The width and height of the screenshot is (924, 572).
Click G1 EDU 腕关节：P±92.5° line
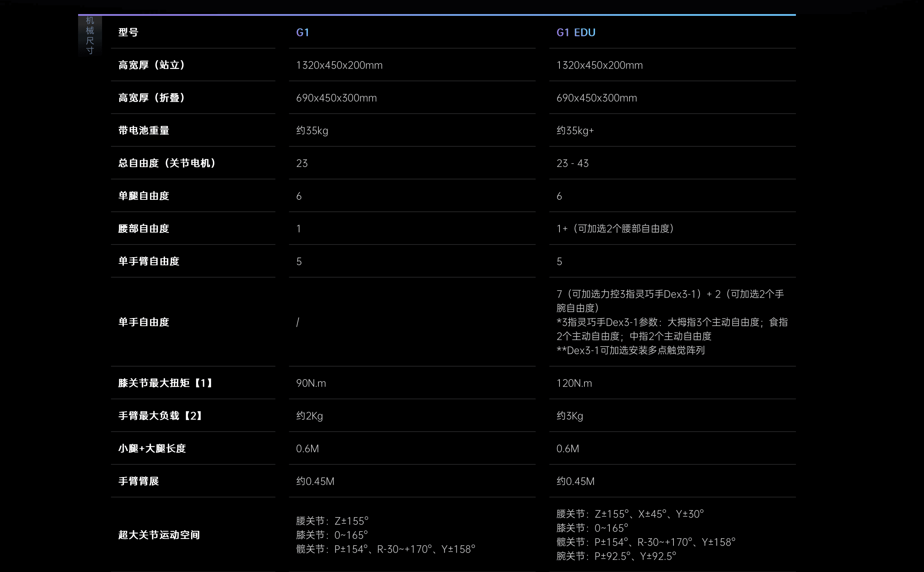pyautogui.click(x=616, y=556)
